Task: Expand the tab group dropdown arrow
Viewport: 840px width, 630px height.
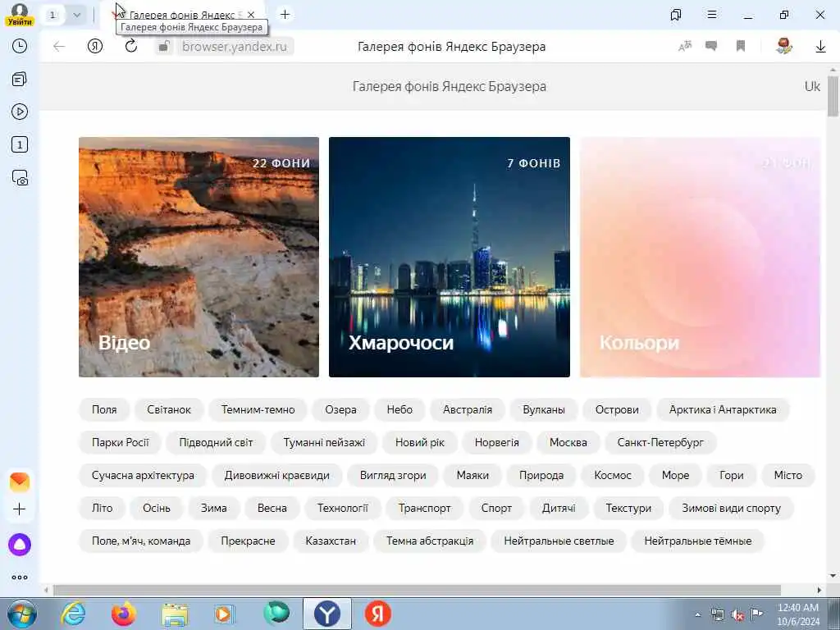Action: 76,15
